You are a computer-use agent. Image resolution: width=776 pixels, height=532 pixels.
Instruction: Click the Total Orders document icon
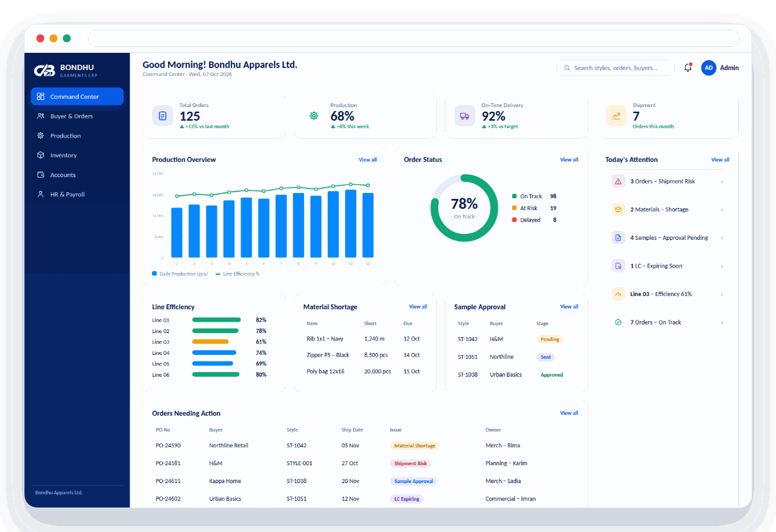(x=163, y=116)
